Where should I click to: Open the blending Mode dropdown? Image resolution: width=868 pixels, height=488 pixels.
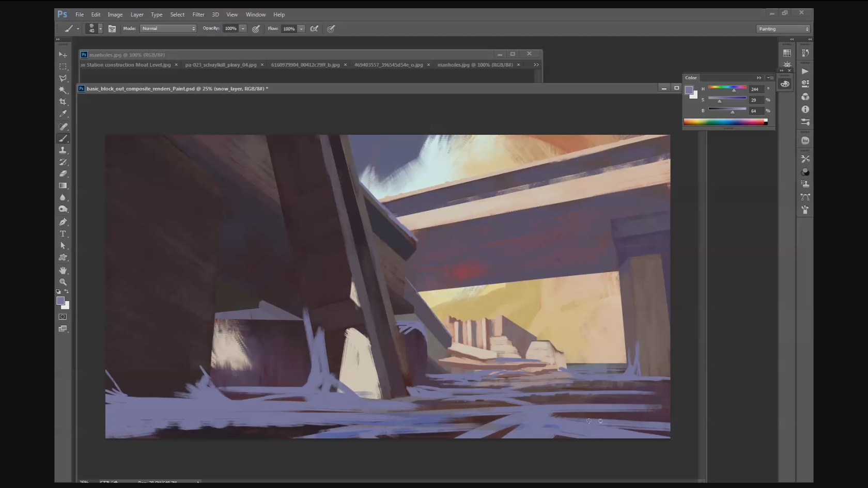click(168, 29)
